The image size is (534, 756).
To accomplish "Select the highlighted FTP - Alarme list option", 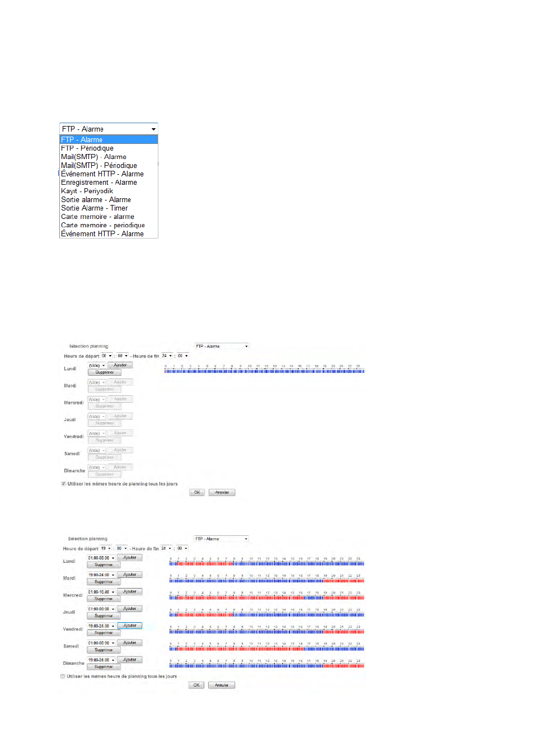I will tap(109, 139).
